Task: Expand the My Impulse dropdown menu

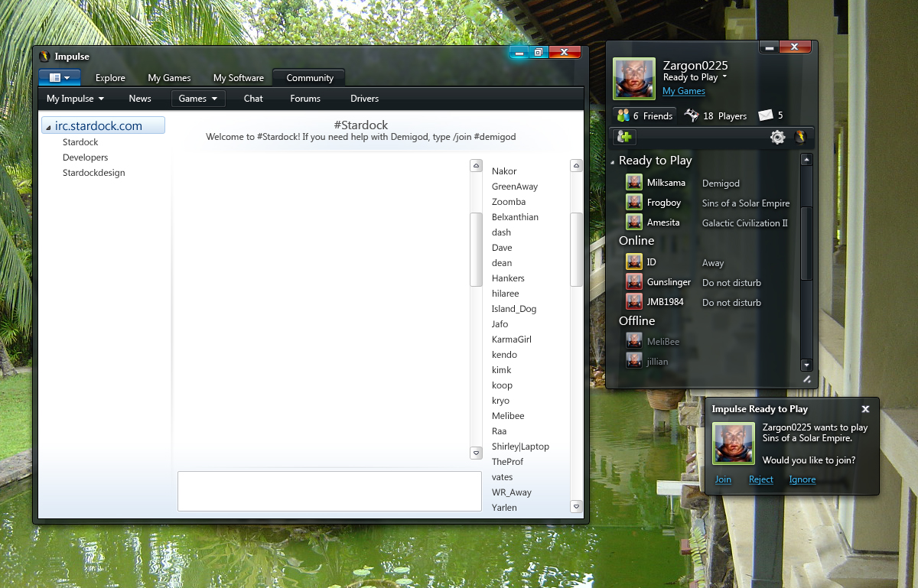Action: point(75,99)
